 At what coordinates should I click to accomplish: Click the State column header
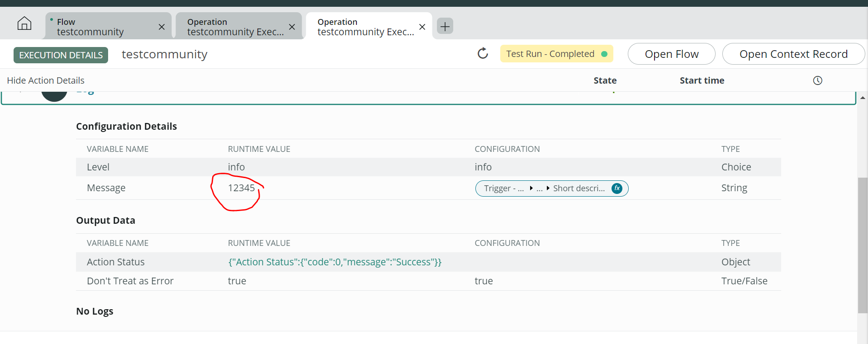605,80
